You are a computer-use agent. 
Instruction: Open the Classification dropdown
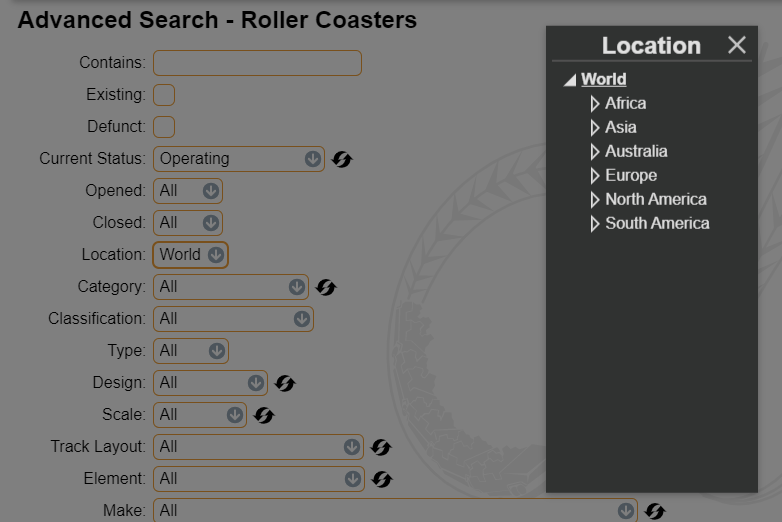point(233,319)
